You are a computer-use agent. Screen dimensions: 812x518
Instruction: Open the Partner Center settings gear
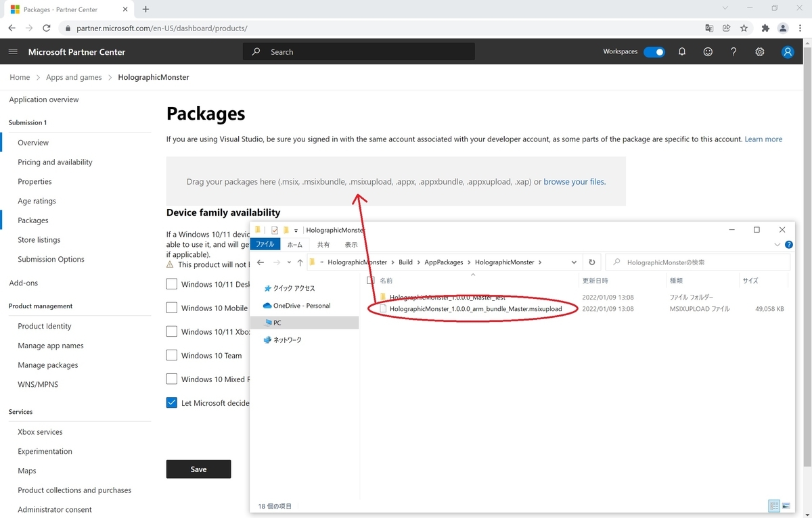(760, 52)
